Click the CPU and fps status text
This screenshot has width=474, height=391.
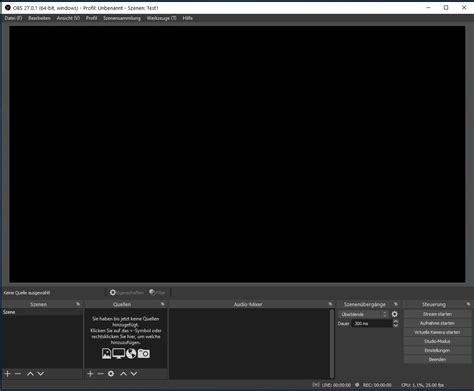422,385
